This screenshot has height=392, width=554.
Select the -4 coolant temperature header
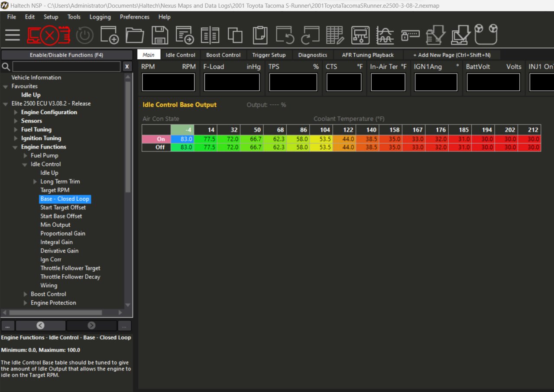182,130
